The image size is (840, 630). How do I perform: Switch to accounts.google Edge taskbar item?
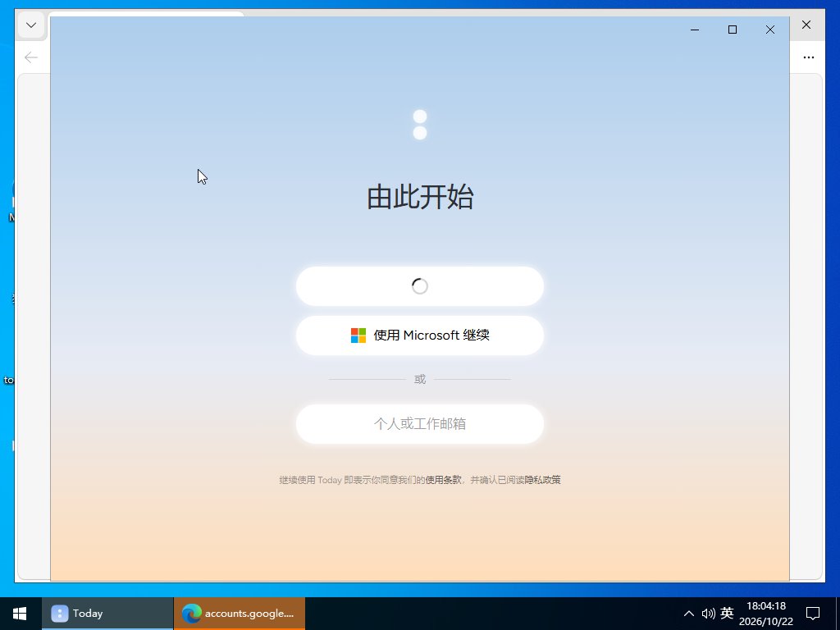coord(240,614)
